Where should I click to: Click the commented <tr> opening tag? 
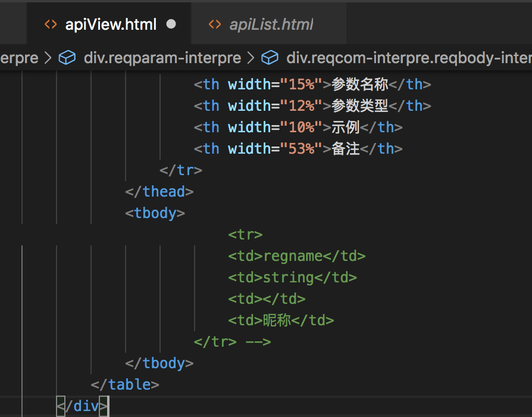pos(245,234)
